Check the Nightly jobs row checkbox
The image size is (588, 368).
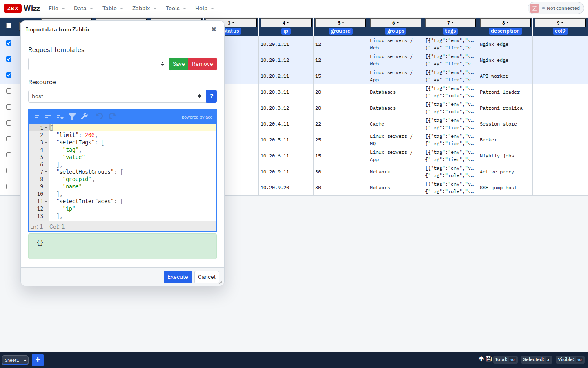click(x=9, y=155)
